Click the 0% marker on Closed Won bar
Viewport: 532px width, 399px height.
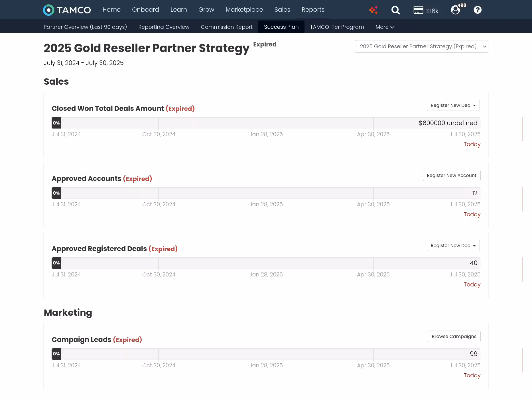point(56,123)
